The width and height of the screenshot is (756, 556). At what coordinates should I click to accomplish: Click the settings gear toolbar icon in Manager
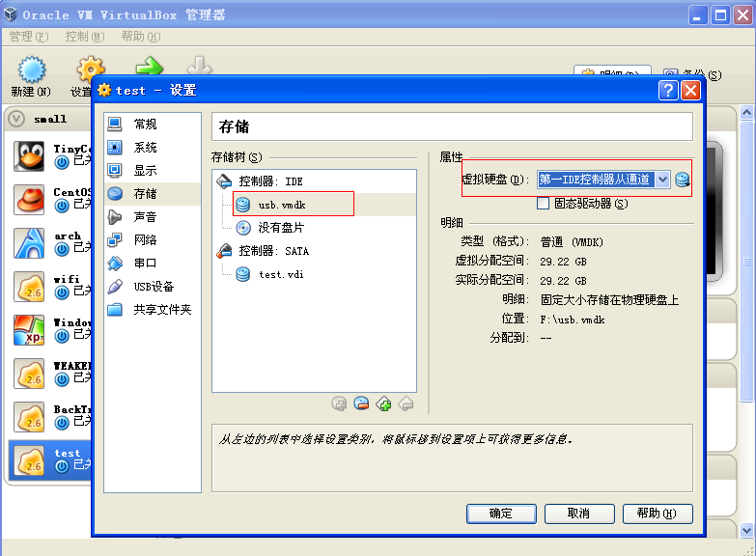click(89, 68)
